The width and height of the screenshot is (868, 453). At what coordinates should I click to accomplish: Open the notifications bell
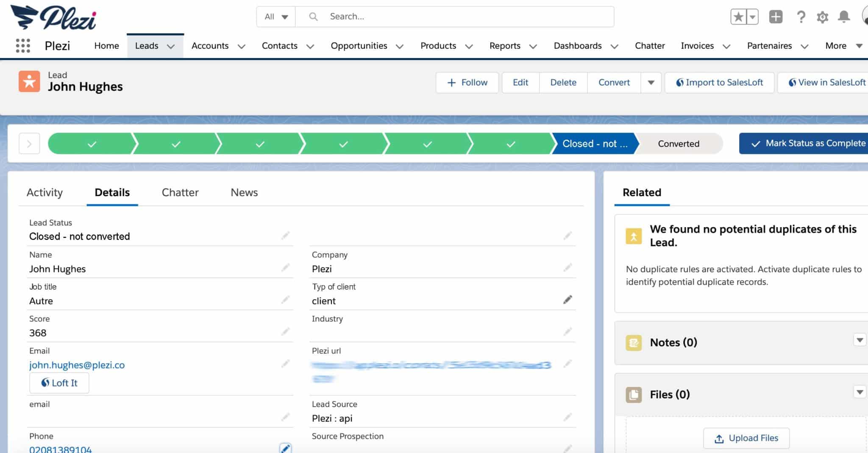[x=844, y=17]
